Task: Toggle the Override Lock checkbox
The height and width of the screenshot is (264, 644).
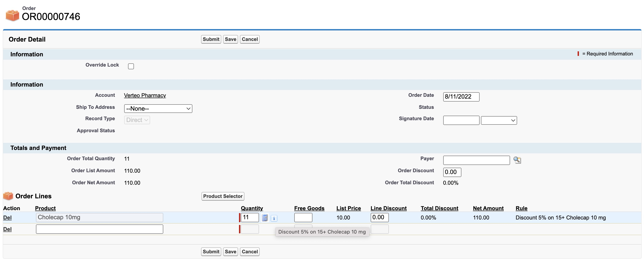Action: pyautogui.click(x=131, y=66)
